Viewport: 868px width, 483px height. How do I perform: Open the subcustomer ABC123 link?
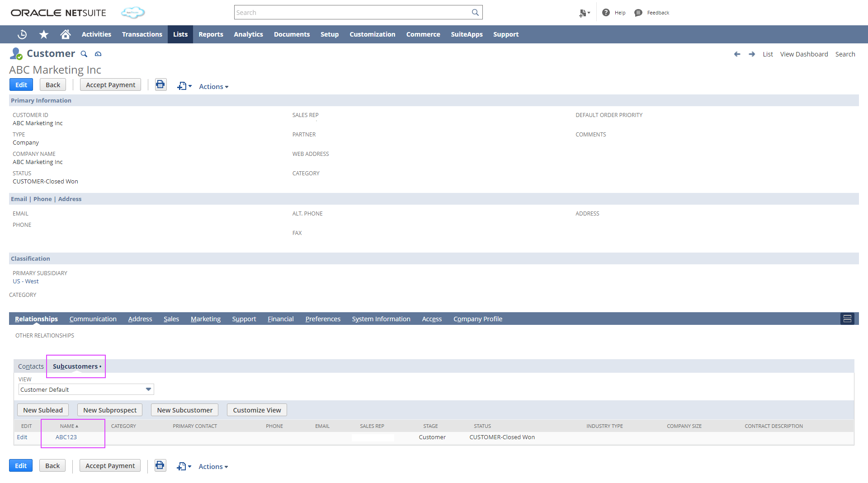click(66, 437)
